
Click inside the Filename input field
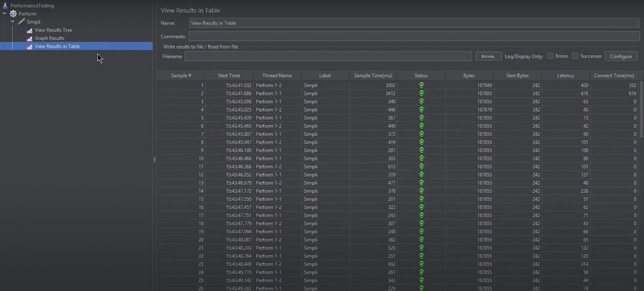(x=327, y=56)
